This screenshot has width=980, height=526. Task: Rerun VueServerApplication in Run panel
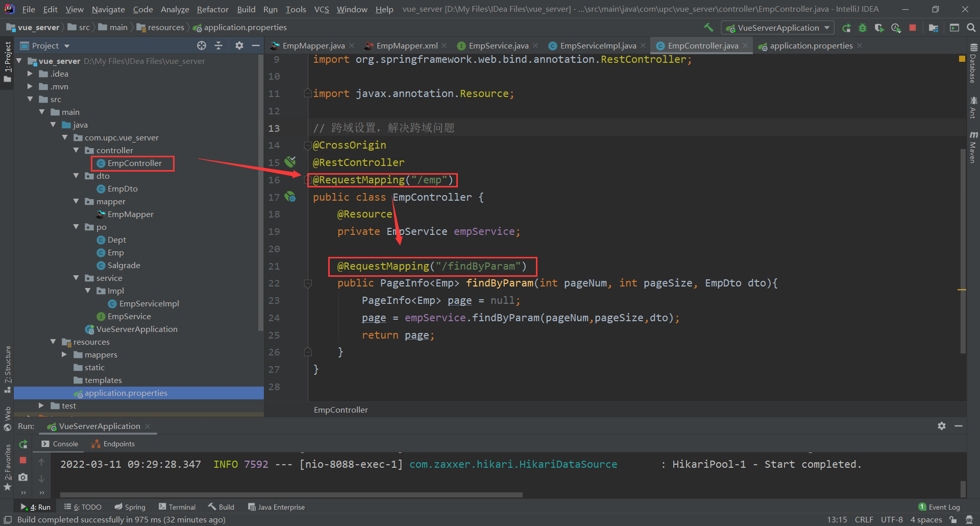click(x=23, y=444)
